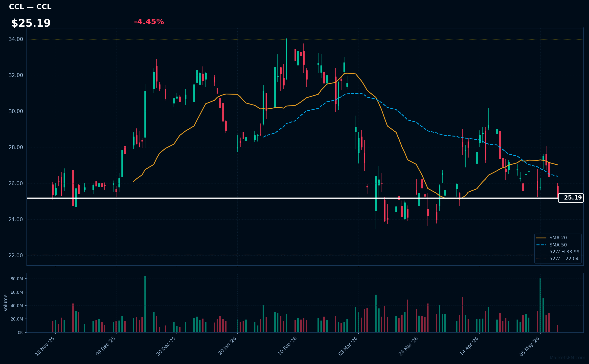Click the $25.19 current price heading
The width and height of the screenshot is (589, 364).
click(31, 23)
